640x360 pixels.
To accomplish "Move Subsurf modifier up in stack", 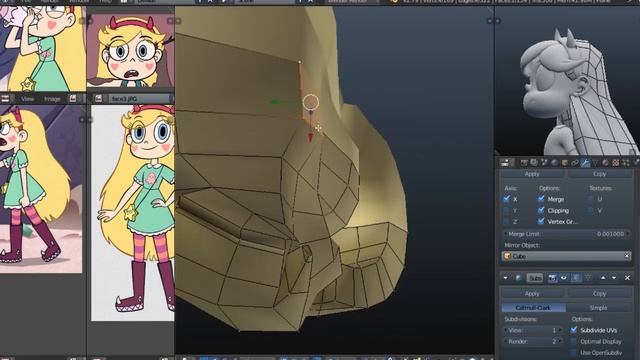I will (603, 278).
